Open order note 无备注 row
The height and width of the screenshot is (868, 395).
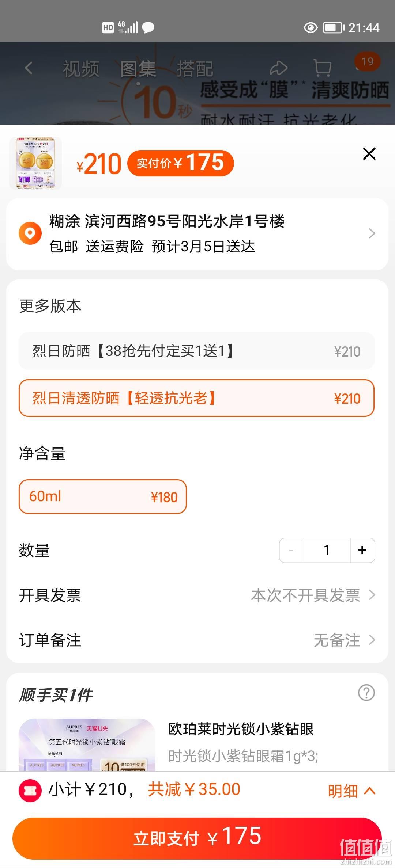[x=197, y=640]
